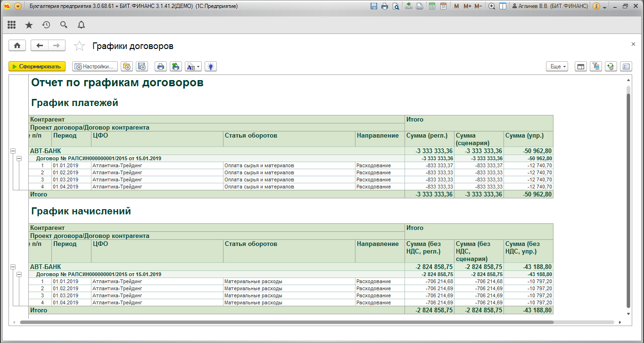The image size is (644, 343).
Task: Select -50 962,80 in payments Итого bottom row
Action: [x=528, y=194]
